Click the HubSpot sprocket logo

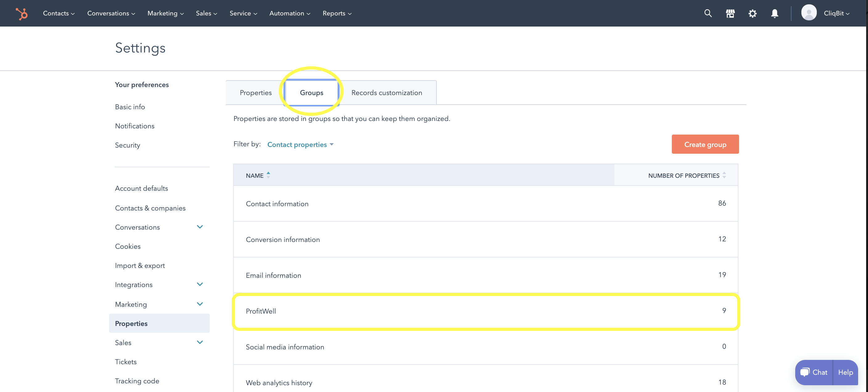(x=22, y=14)
